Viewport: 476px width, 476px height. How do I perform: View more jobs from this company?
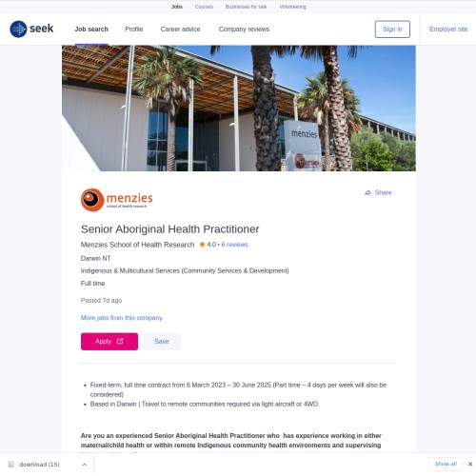[122, 318]
